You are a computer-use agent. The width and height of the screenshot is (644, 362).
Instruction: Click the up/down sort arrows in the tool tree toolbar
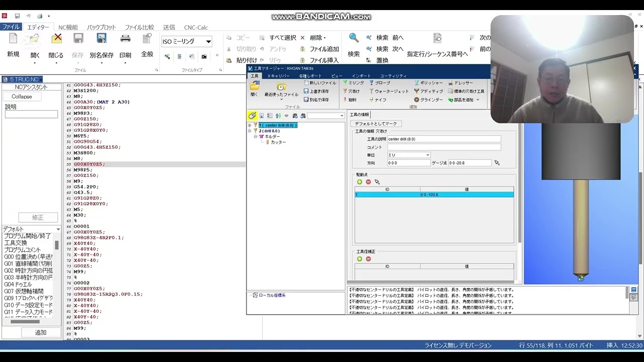(278, 116)
